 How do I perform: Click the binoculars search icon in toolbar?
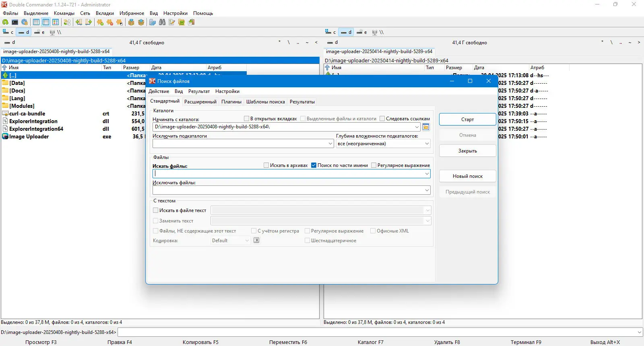click(162, 22)
